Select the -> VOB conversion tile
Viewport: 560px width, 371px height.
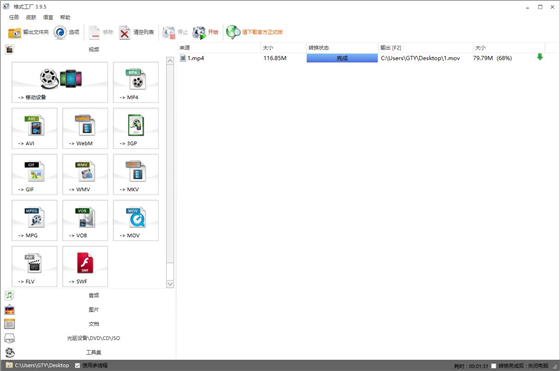pyautogui.click(x=85, y=220)
